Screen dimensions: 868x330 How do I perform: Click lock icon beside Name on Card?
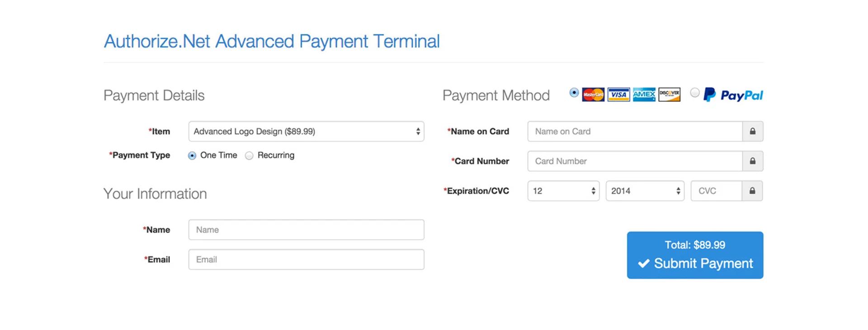pos(753,131)
